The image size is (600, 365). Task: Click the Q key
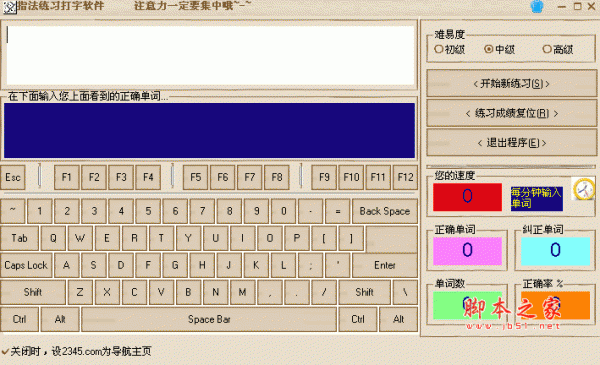point(53,238)
